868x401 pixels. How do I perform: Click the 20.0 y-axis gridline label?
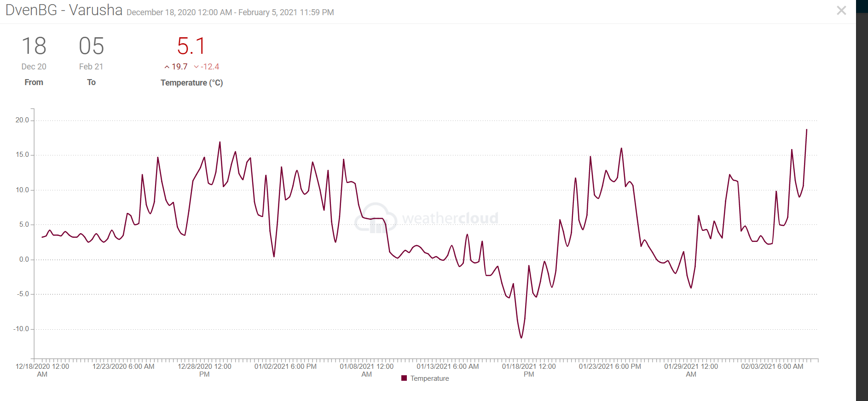tap(22, 120)
